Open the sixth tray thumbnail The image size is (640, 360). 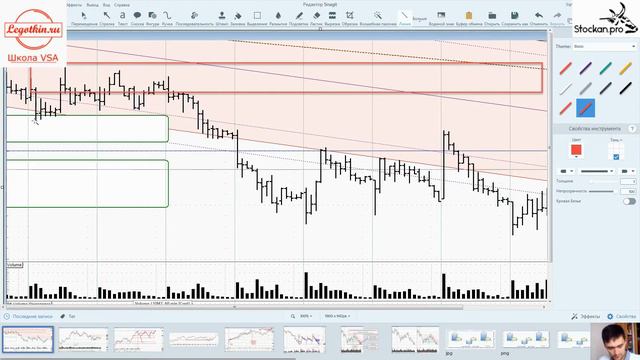[x=304, y=339]
